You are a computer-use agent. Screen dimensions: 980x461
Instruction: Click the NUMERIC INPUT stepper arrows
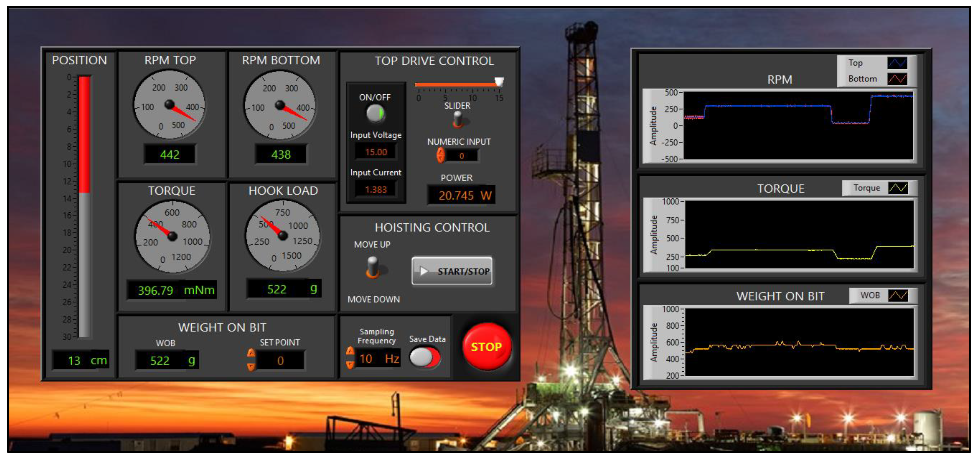tap(440, 155)
